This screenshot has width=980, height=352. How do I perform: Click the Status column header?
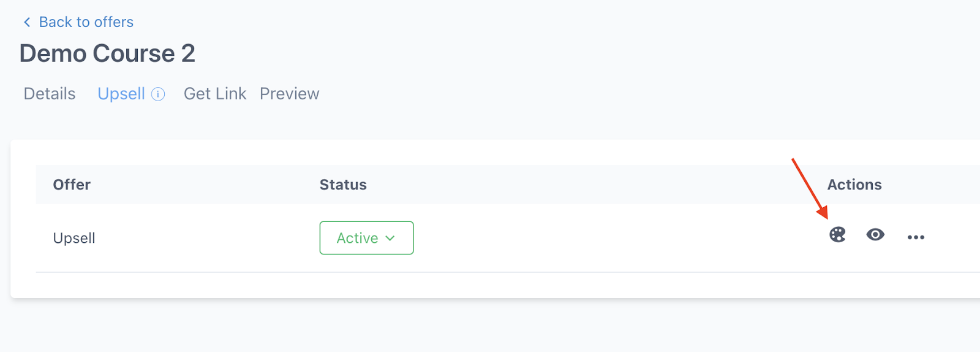343,185
